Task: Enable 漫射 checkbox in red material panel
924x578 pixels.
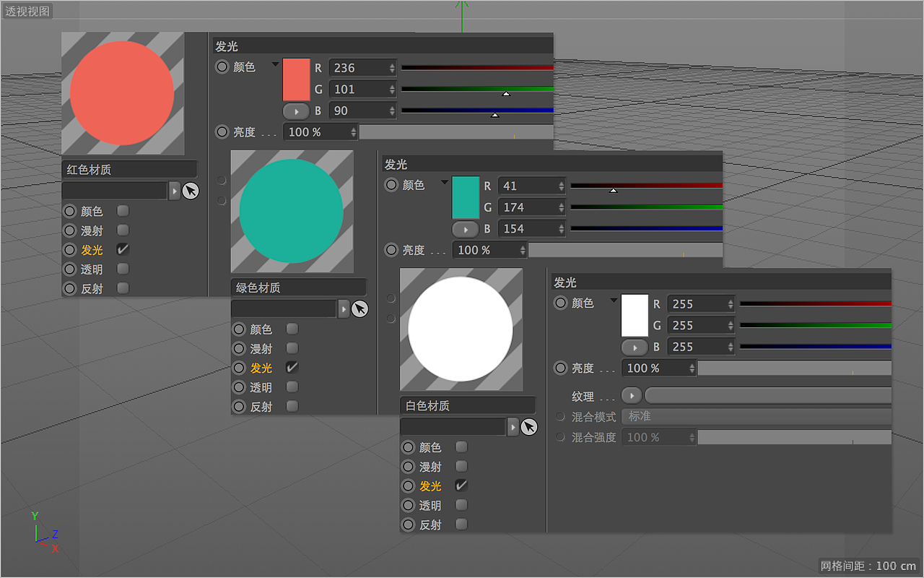Action: [x=123, y=230]
